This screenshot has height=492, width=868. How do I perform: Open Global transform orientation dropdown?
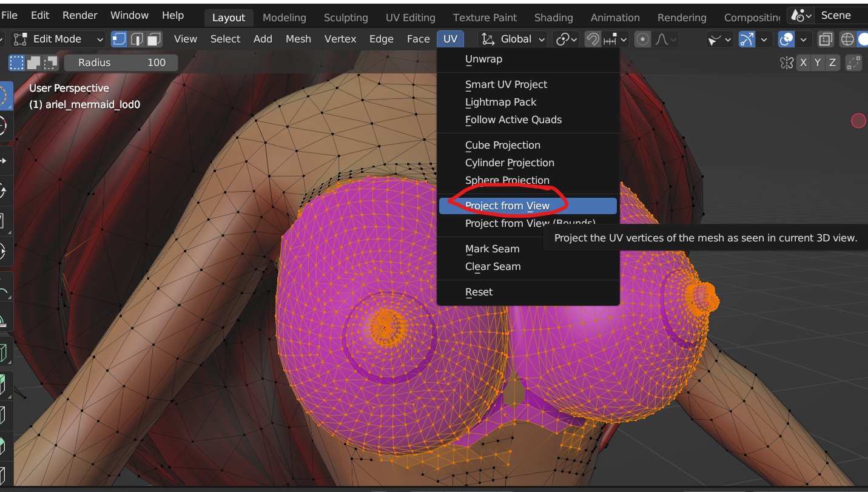tap(513, 39)
